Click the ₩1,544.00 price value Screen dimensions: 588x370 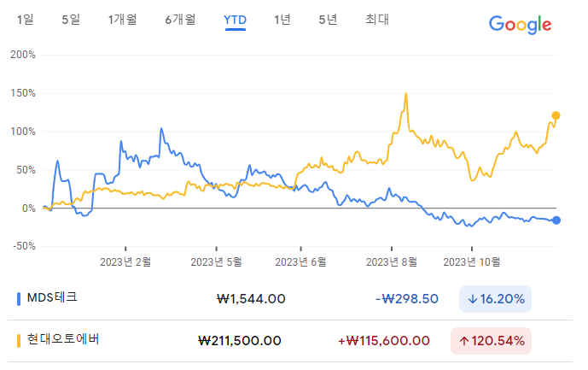click(251, 299)
